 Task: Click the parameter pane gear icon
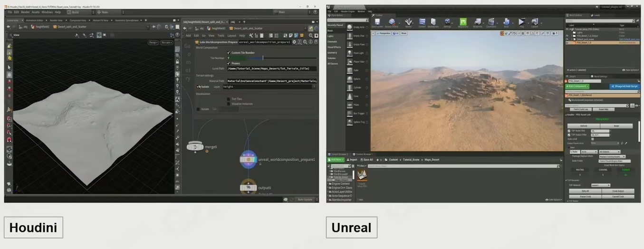[294, 42]
